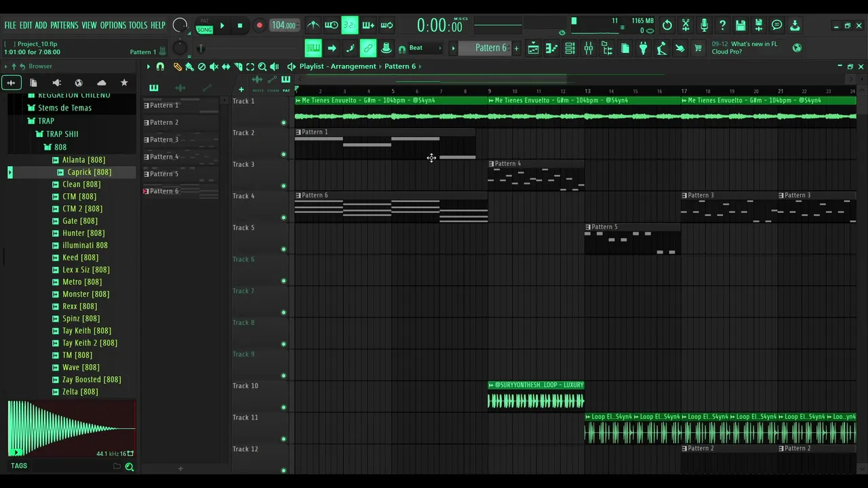Select the mute tool in playlist
The image size is (868, 488).
(214, 66)
